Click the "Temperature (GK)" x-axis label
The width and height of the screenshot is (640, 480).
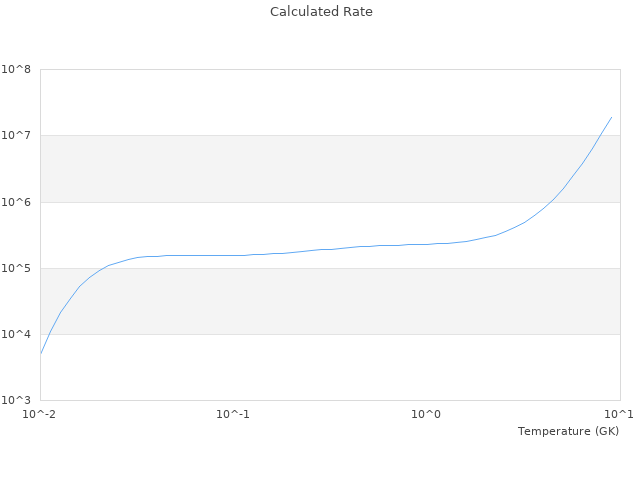(568, 431)
